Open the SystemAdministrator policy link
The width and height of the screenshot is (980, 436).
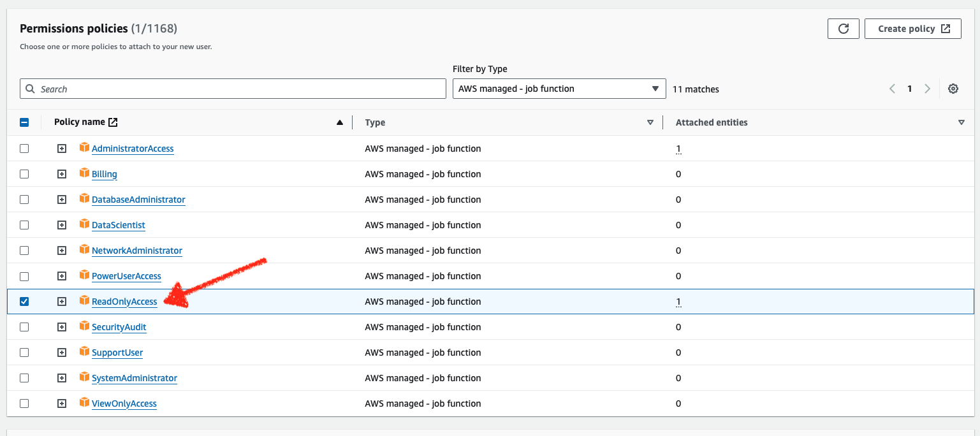click(x=135, y=378)
